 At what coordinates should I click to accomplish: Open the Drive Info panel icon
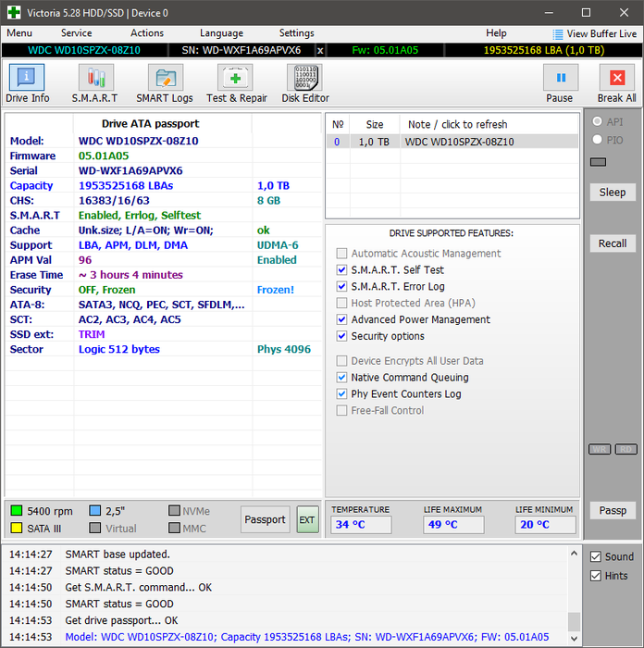(27, 77)
